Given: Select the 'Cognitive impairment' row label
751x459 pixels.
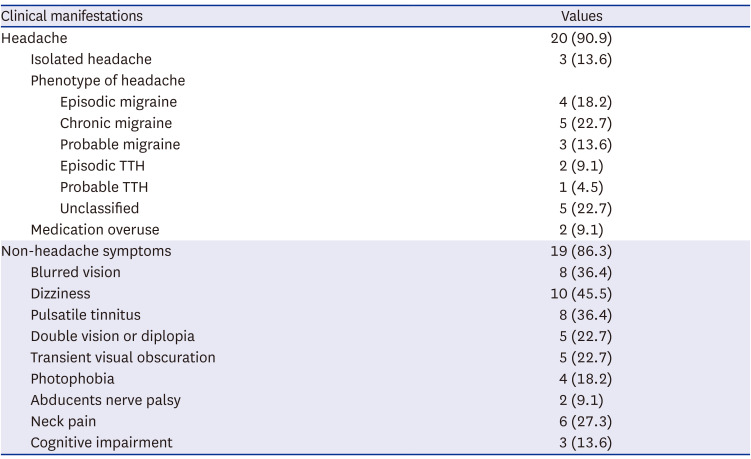Looking at the screenshot, I should (x=101, y=442).
